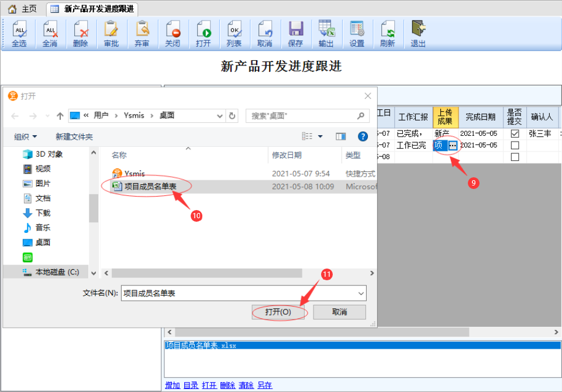Open the 组织 organize dropdown menu
Screen dimensions: 562x392
pyautogui.click(x=26, y=137)
